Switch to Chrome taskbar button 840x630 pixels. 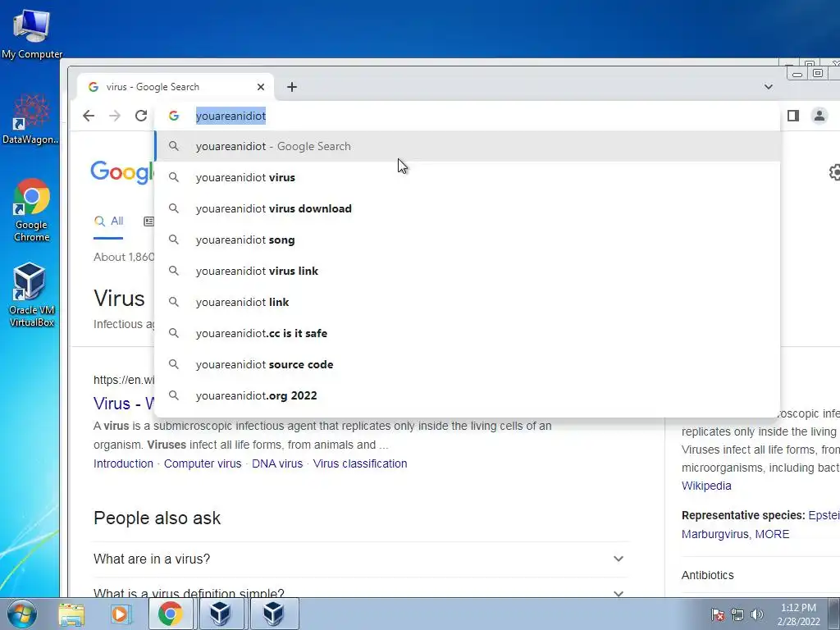[170, 614]
